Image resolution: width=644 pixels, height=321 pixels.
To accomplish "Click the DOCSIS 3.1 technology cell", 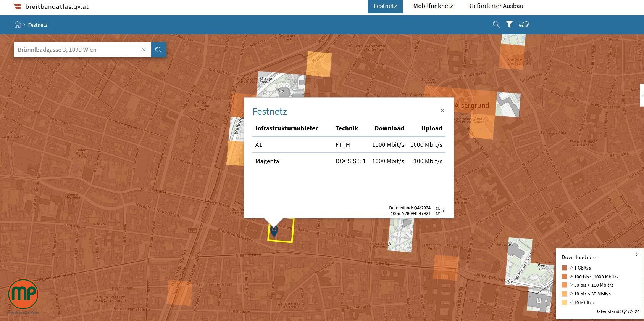I will click(x=350, y=161).
